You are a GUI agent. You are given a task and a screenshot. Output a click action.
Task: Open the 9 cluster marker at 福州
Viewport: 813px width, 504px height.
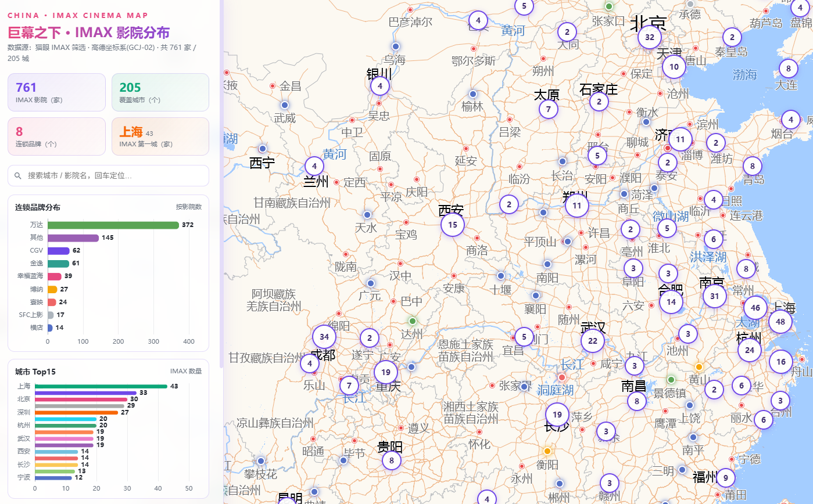(x=725, y=478)
